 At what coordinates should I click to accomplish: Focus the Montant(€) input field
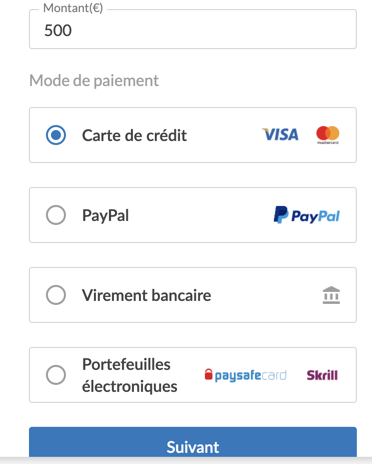click(193, 29)
